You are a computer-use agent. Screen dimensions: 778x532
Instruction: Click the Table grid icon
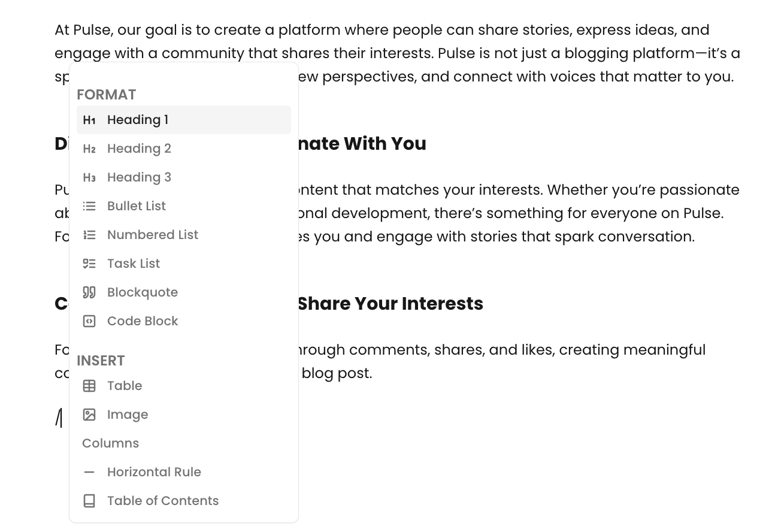tap(89, 386)
